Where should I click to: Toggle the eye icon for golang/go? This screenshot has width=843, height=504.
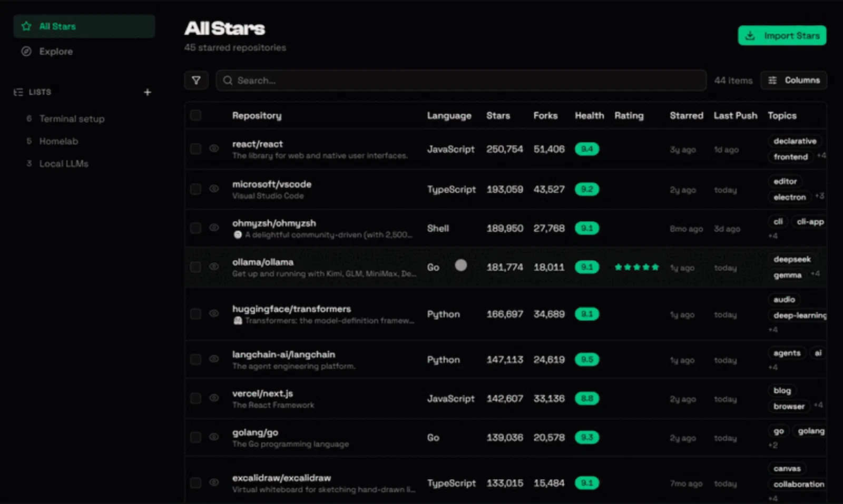pyautogui.click(x=214, y=437)
